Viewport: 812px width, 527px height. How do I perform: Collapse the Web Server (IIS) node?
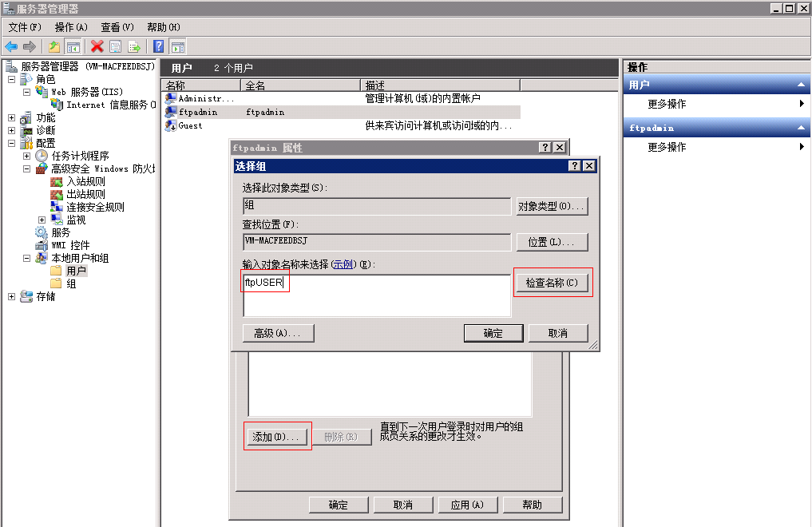click(26, 92)
